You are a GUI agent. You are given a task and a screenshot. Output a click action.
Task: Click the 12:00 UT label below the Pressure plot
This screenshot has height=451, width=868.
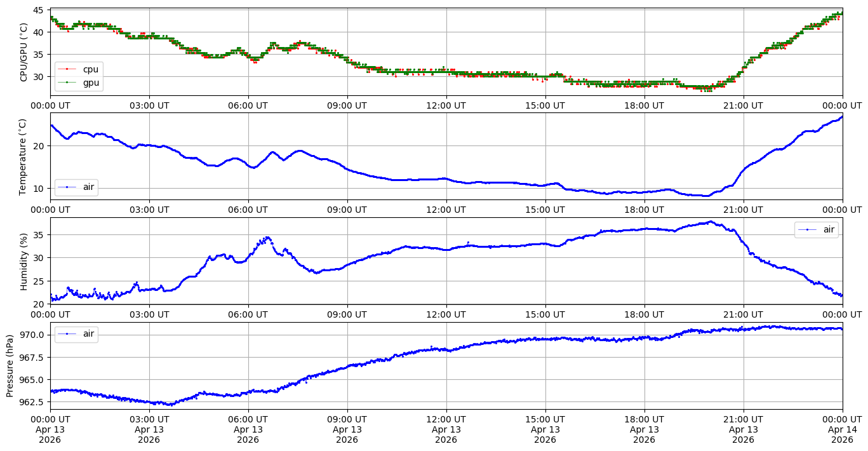446,420
